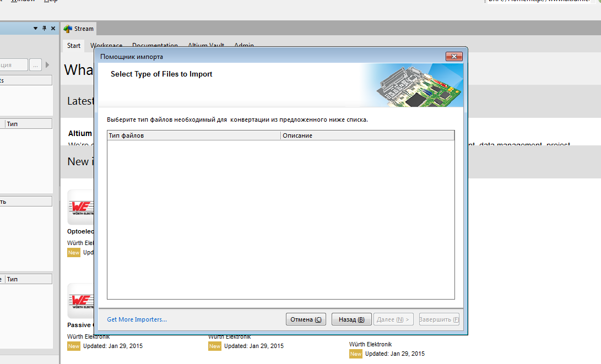Open the Help menu
The image size is (601, 364).
click(x=51, y=1)
